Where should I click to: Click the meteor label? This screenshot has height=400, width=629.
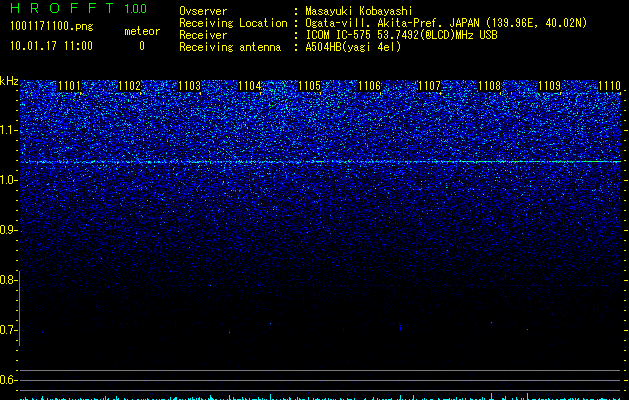[x=142, y=31]
